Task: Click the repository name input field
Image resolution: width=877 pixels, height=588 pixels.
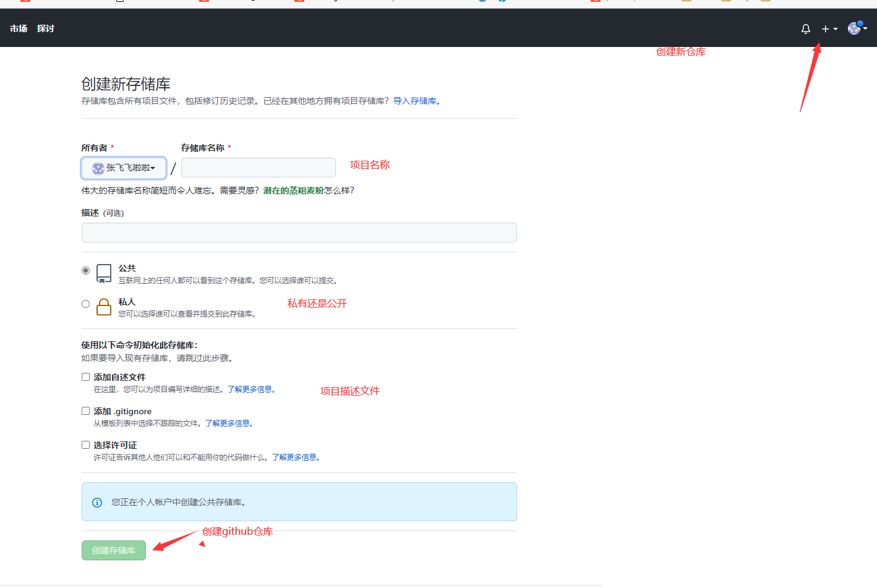Action: pos(258,168)
